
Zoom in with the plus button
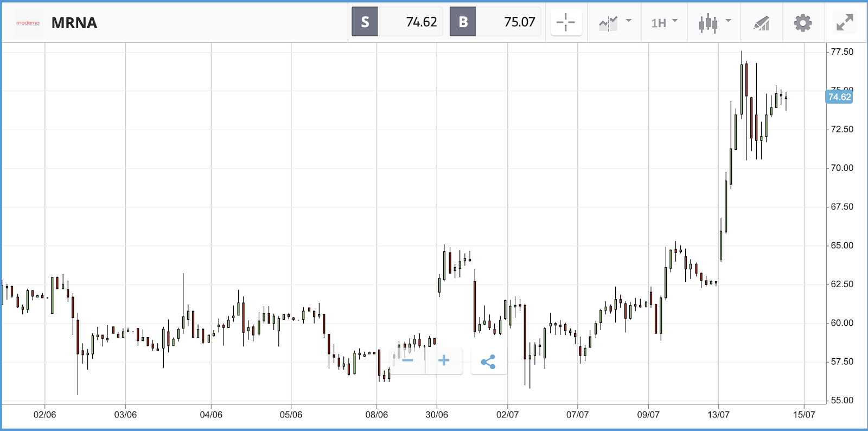coord(444,361)
